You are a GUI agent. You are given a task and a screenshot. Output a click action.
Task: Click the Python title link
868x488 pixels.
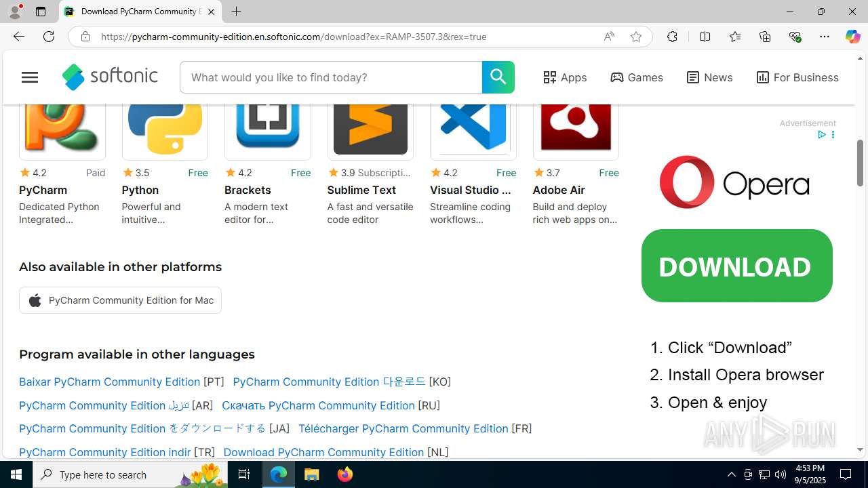coord(140,190)
